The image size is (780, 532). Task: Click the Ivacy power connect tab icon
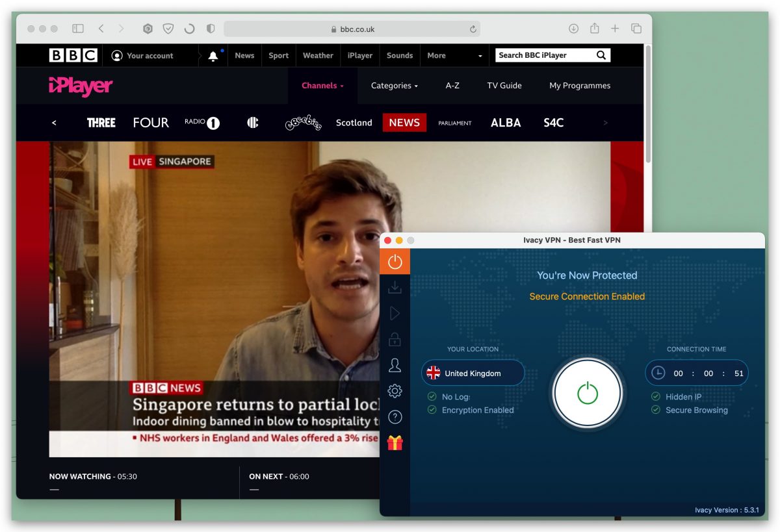point(395,261)
